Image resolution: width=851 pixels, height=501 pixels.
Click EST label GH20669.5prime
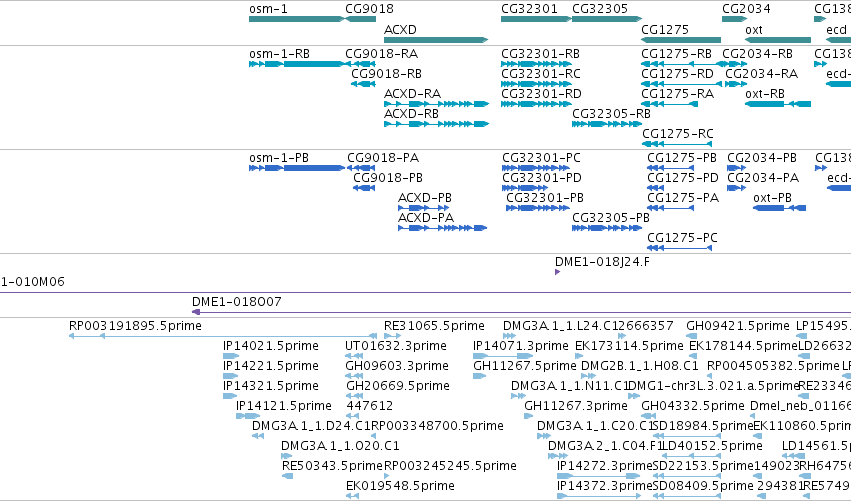[x=398, y=386]
